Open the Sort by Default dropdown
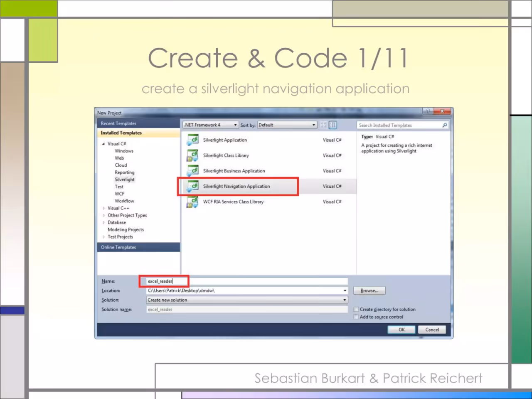Screen dimensions: 532x399 point(287,125)
